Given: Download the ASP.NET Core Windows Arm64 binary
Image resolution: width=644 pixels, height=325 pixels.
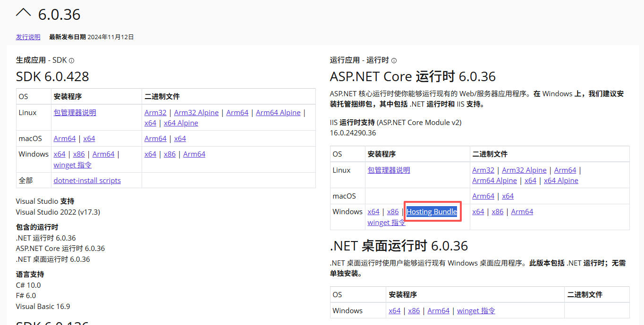Looking at the screenshot, I should [x=522, y=212].
